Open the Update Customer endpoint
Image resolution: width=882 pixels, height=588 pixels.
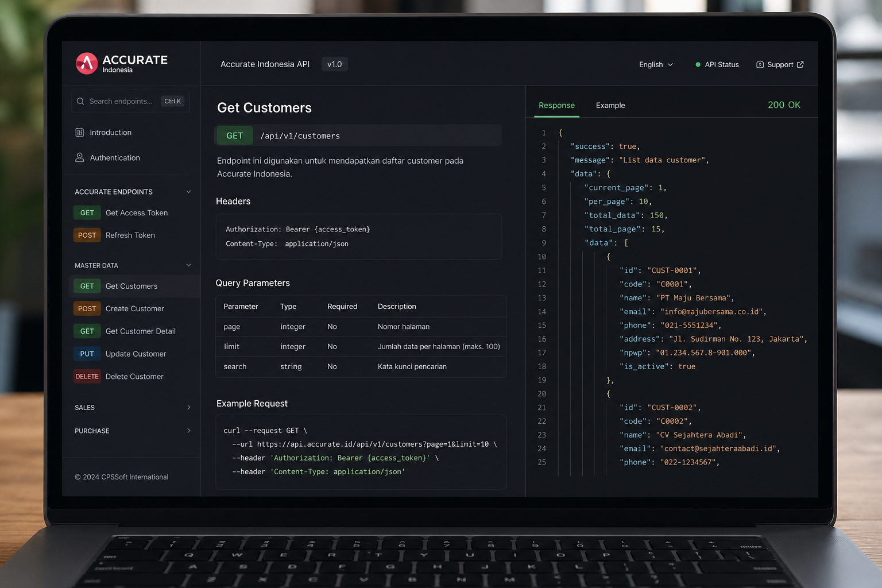136,354
